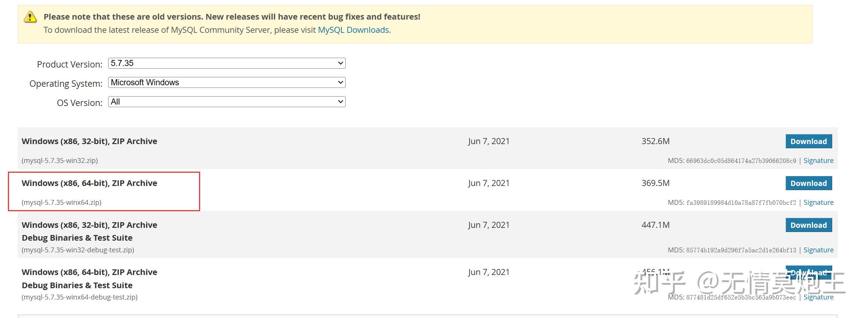868x318 pixels.
Task: Open Signature for mysql-5.7.35-win32.zip
Action: pos(818,161)
